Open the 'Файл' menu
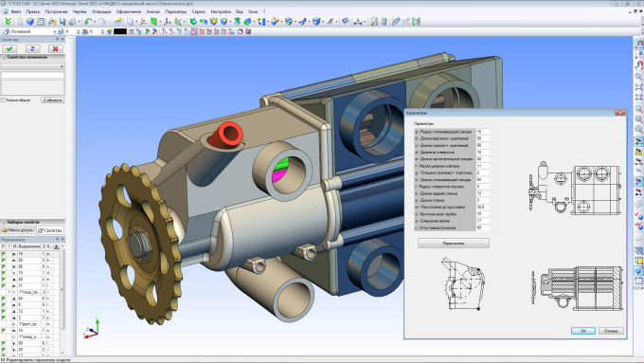 point(16,11)
